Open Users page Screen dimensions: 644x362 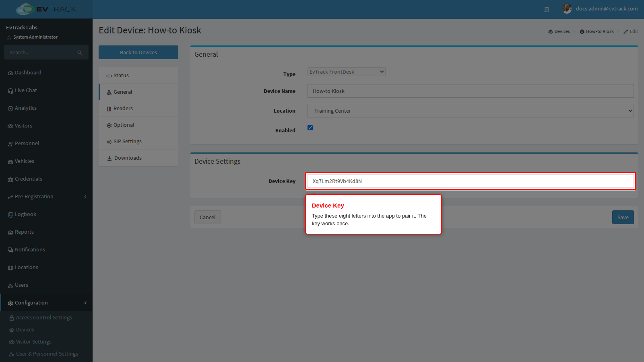46,285
